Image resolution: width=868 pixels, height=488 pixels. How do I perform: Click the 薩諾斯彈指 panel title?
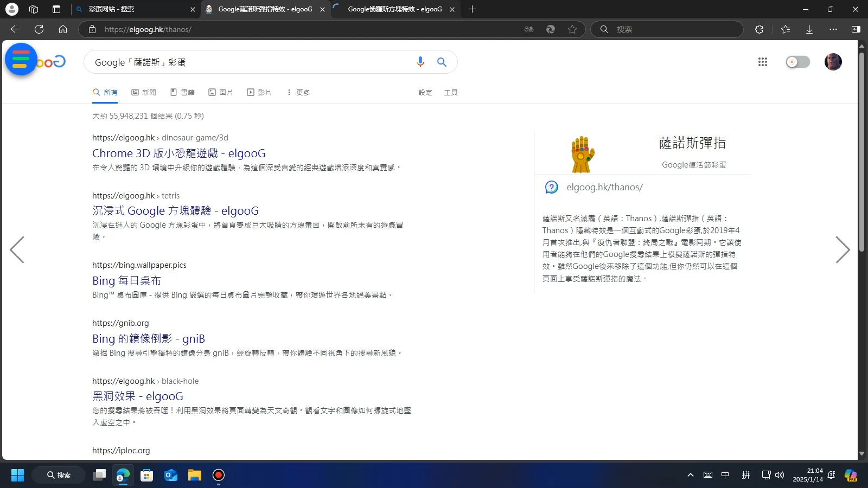coord(692,143)
